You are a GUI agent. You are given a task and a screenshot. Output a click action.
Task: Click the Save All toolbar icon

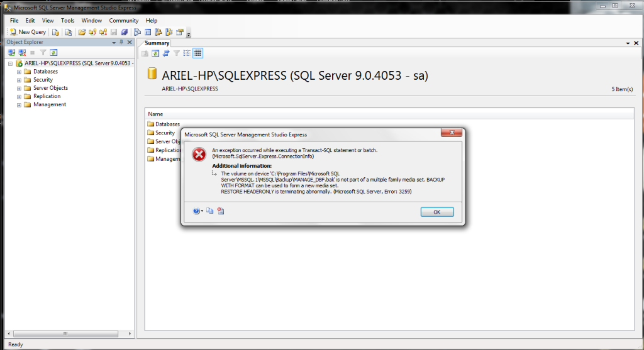[124, 32]
